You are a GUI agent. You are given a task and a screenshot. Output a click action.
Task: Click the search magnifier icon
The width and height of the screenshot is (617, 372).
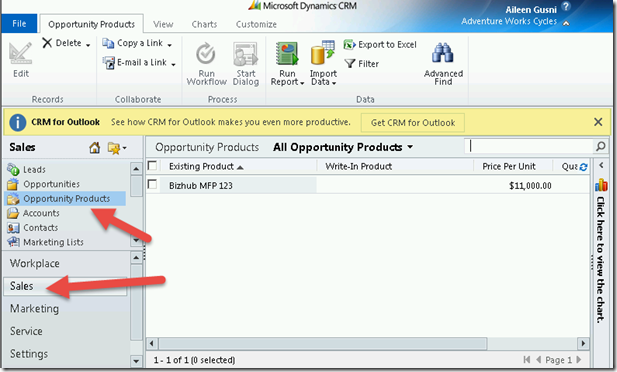click(600, 146)
